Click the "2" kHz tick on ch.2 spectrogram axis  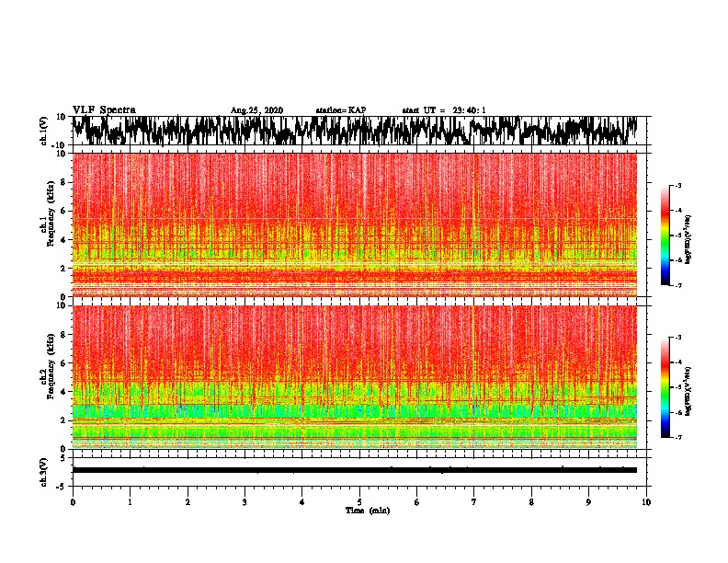[x=63, y=420]
